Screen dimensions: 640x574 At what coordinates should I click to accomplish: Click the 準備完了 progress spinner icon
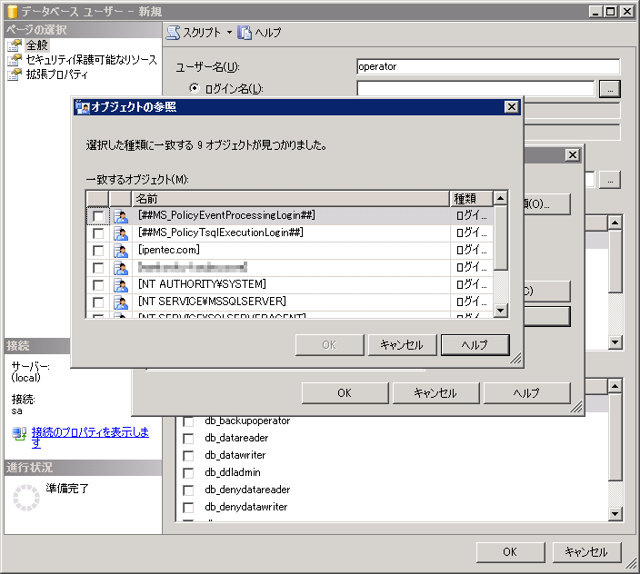click(27, 498)
